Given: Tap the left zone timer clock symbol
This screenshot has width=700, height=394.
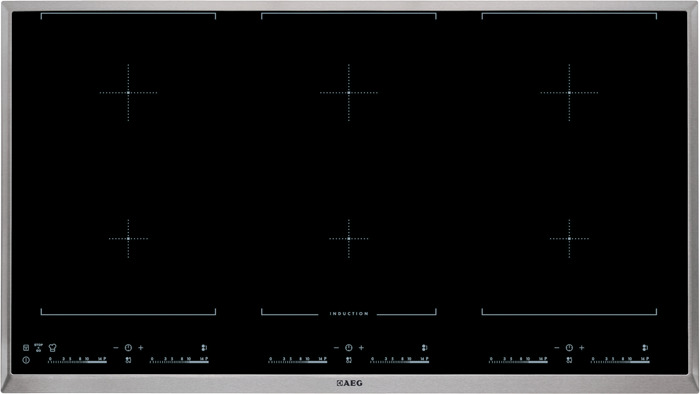Looking at the screenshot, I should coord(128,348).
